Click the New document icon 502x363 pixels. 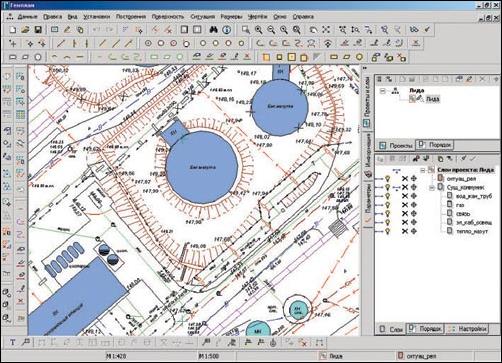(12, 30)
